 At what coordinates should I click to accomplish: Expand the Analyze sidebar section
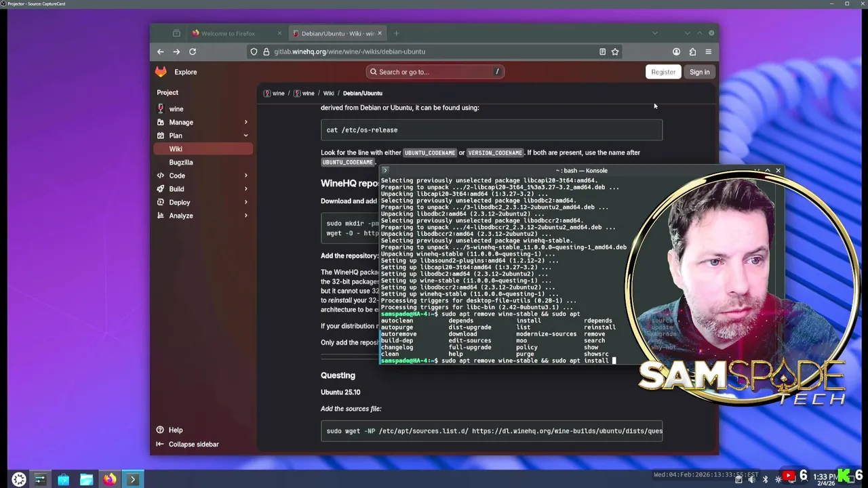(x=203, y=216)
